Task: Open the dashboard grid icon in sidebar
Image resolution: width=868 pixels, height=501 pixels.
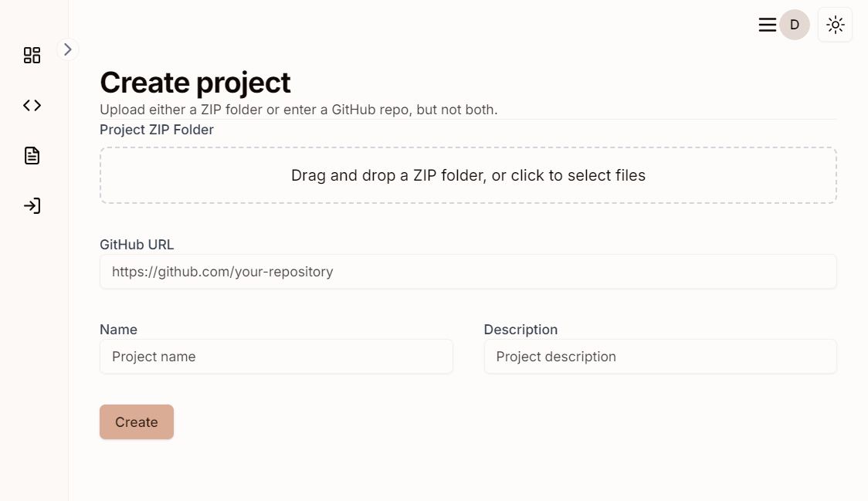Action: 32,55
